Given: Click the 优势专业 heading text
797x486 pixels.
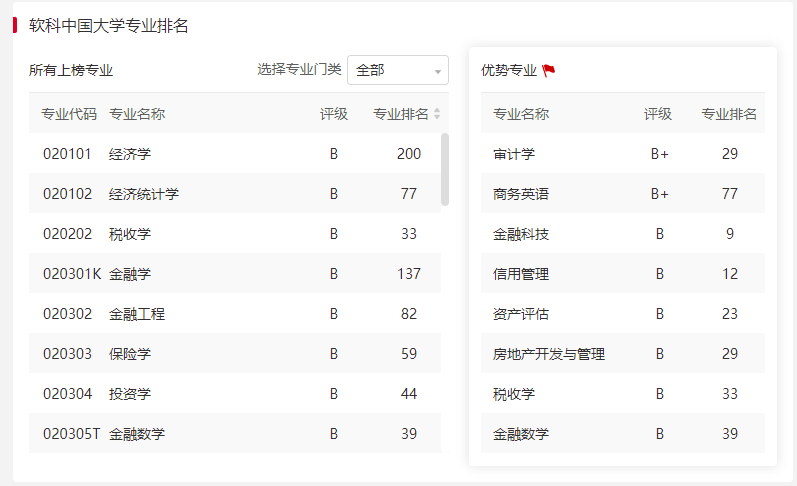Looking at the screenshot, I should (x=509, y=70).
